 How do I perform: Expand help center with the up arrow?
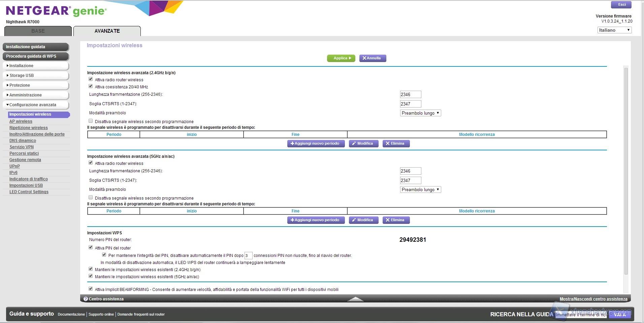(x=355, y=299)
